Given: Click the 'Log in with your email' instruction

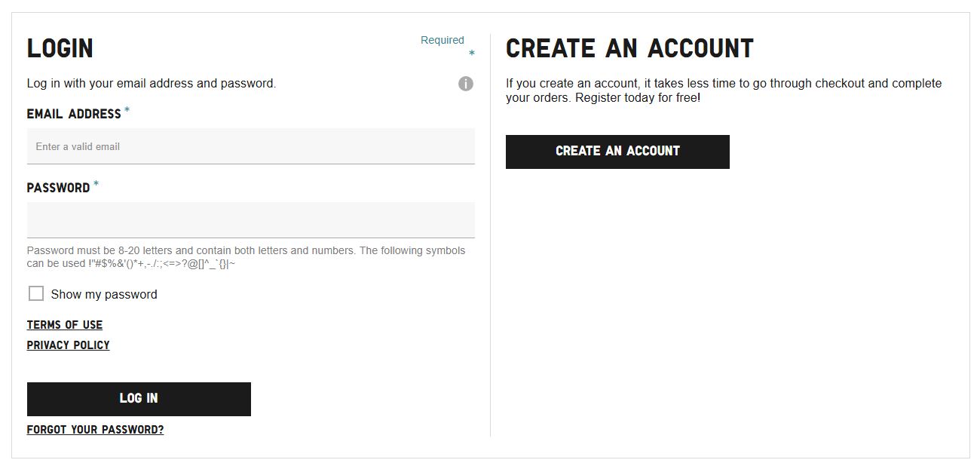Looking at the screenshot, I should pyautogui.click(x=152, y=84).
